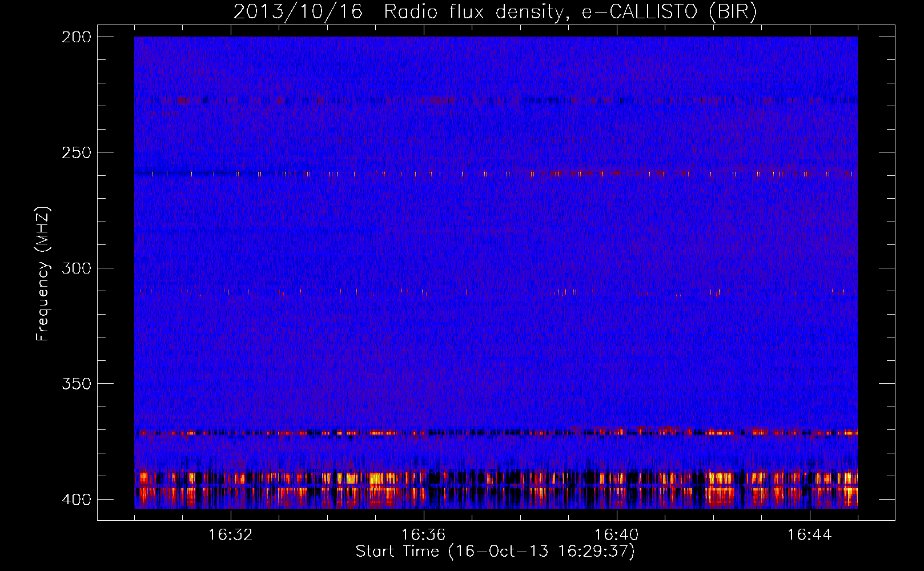Click the 16:40 time tick label
The height and width of the screenshot is (571, 924).
point(617,535)
